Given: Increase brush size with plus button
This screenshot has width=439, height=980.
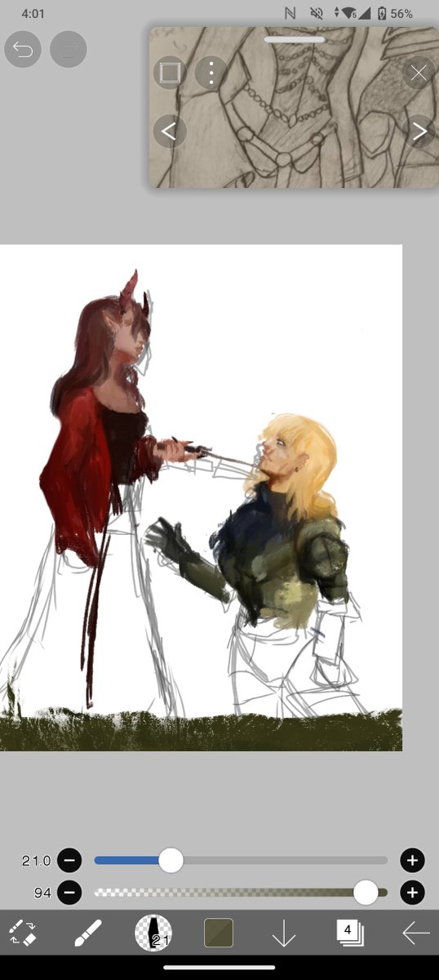Looking at the screenshot, I should pyautogui.click(x=412, y=860).
